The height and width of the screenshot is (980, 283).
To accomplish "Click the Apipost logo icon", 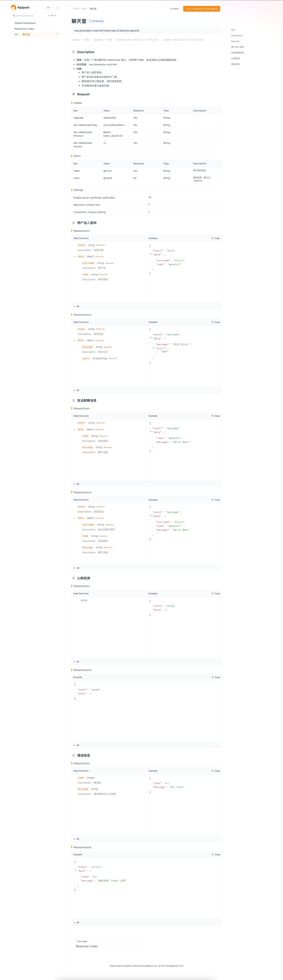I will click(x=13, y=8).
